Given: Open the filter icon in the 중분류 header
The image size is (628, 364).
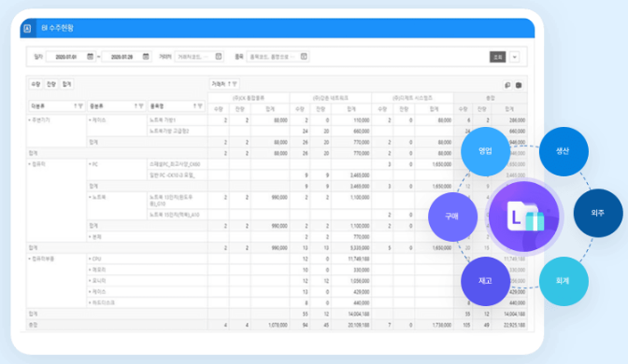Looking at the screenshot, I should tap(140, 106).
